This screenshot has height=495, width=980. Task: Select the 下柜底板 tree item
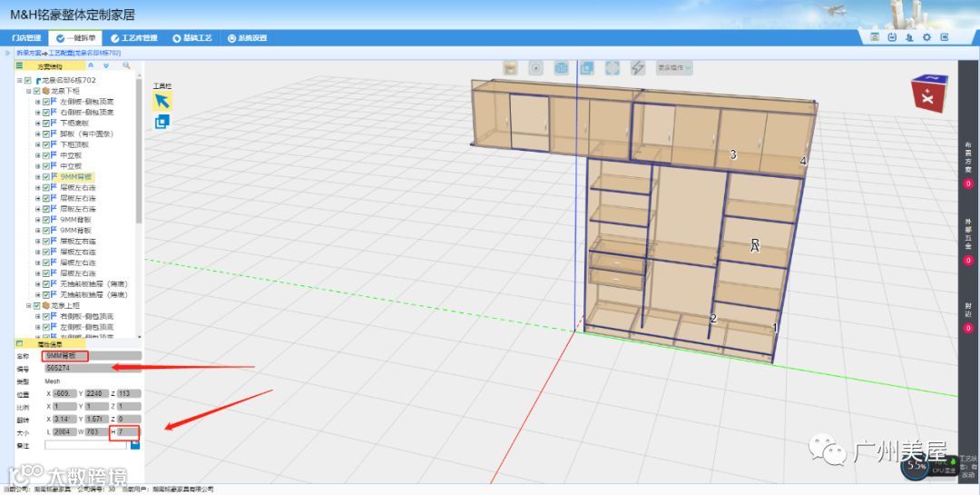(74, 124)
